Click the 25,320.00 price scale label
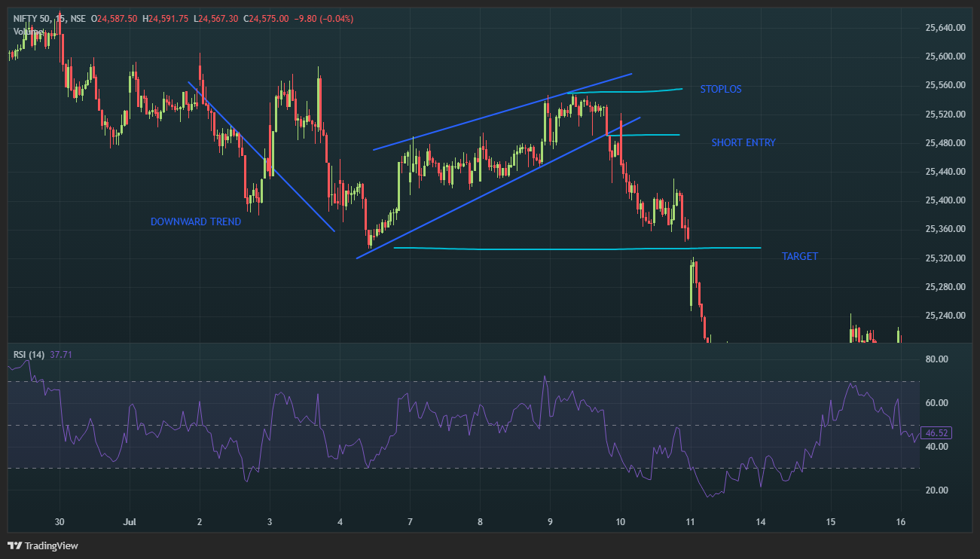980x559 pixels. [945, 258]
